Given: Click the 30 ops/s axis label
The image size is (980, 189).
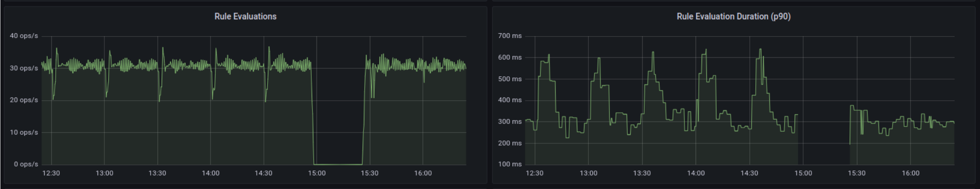Looking at the screenshot, I should [24, 68].
